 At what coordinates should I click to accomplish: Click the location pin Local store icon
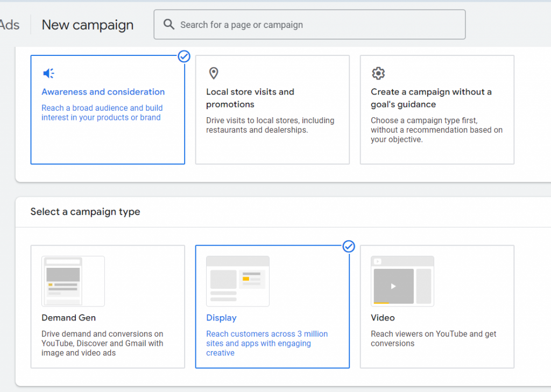point(214,73)
